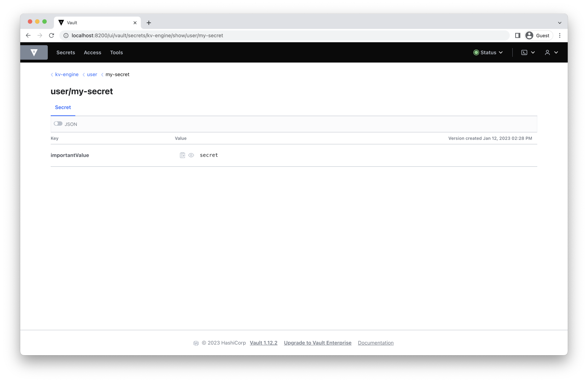
Task: Open a new browser tab with the plus icon
Action: [149, 23]
